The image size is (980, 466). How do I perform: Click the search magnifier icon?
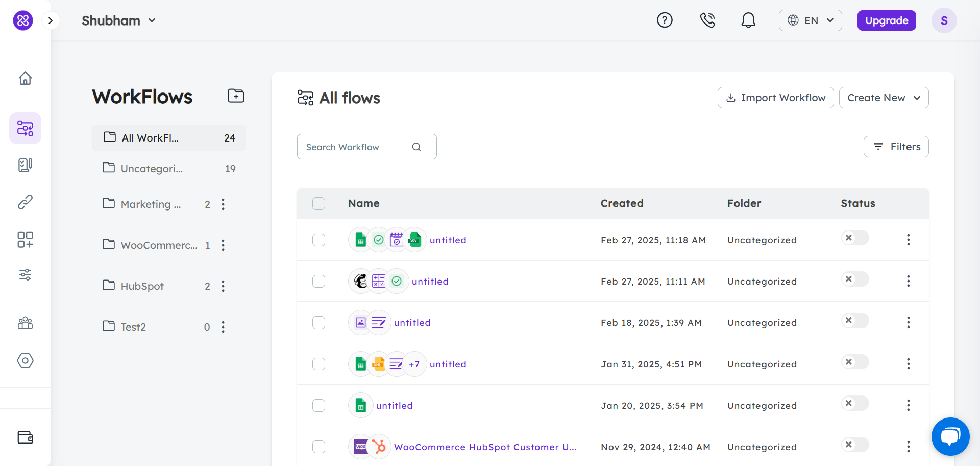tap(416, 147)
